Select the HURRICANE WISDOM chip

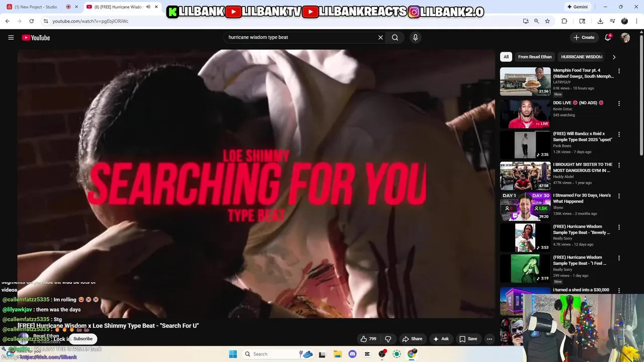[582, 57]
